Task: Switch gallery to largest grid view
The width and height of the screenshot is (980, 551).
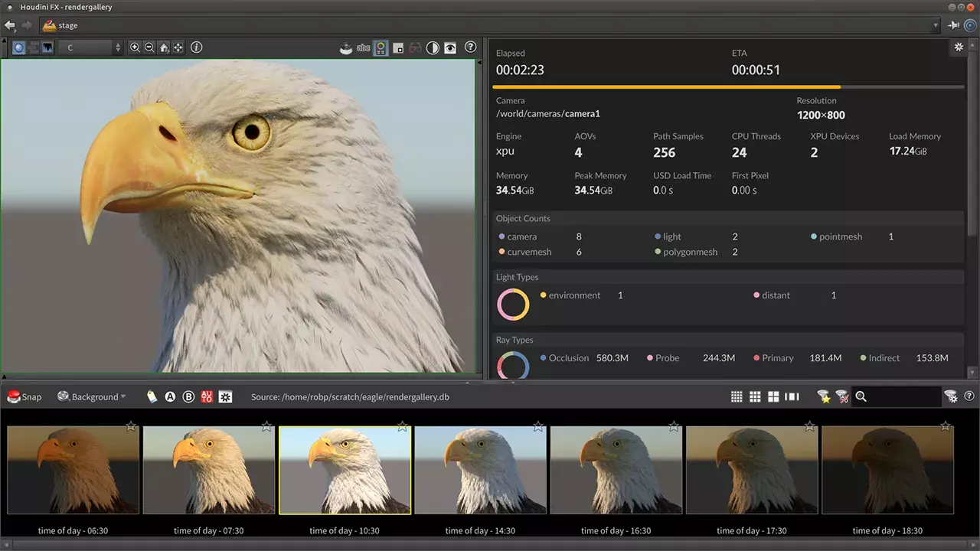Action: click(773, 396)
